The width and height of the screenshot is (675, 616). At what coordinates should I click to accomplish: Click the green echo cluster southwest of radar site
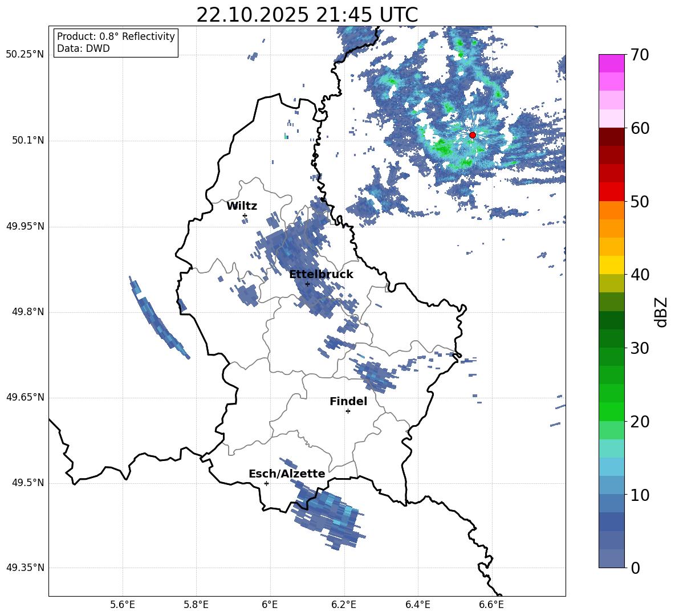tap(442, 148)
